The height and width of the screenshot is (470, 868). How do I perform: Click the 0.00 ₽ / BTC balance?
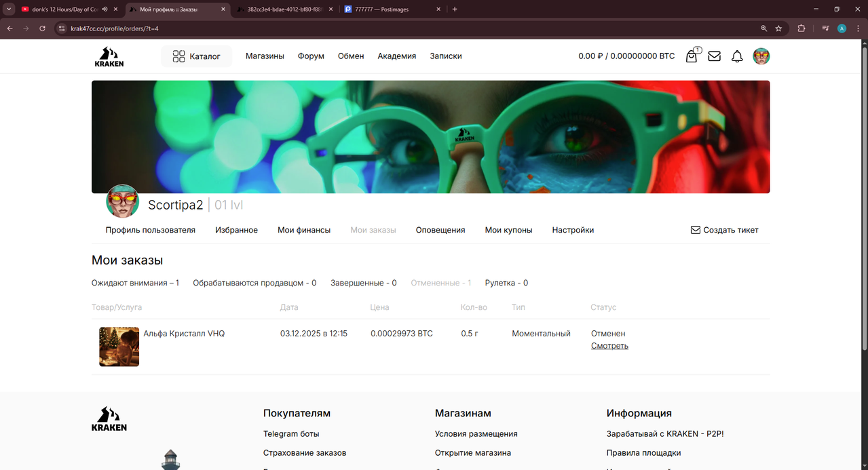click(x=626, y=56)
